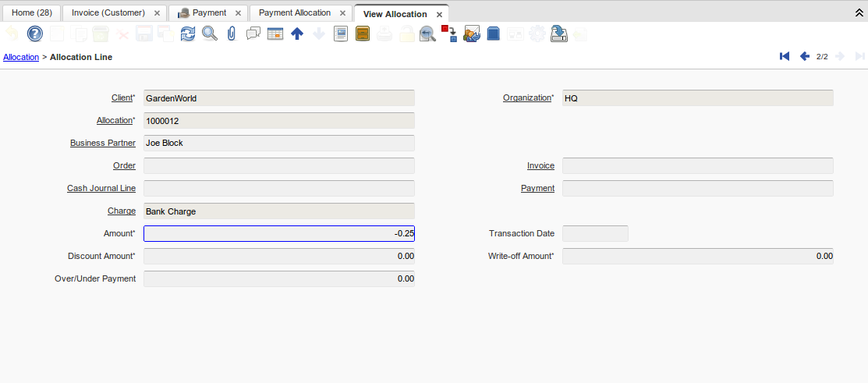This screenshot has width=868, height=383.
Task: Open the Business Partner label link
Action: coord(103,144)
